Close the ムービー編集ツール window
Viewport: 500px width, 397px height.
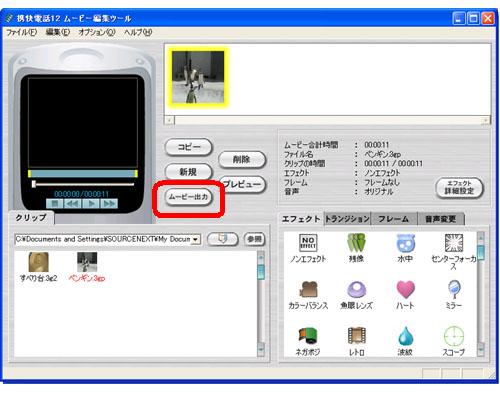(x=488, y=18)
